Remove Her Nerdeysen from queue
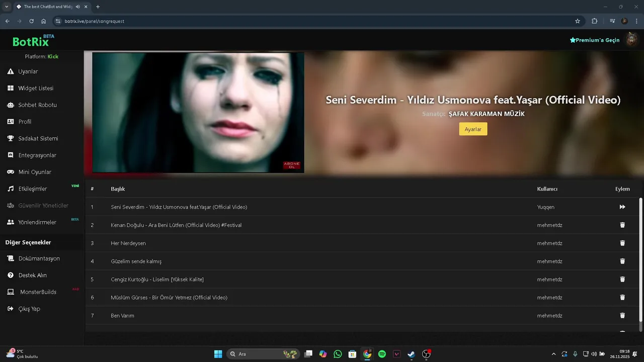The height and width of the screenshot is (362, 644). pos(622,243)
